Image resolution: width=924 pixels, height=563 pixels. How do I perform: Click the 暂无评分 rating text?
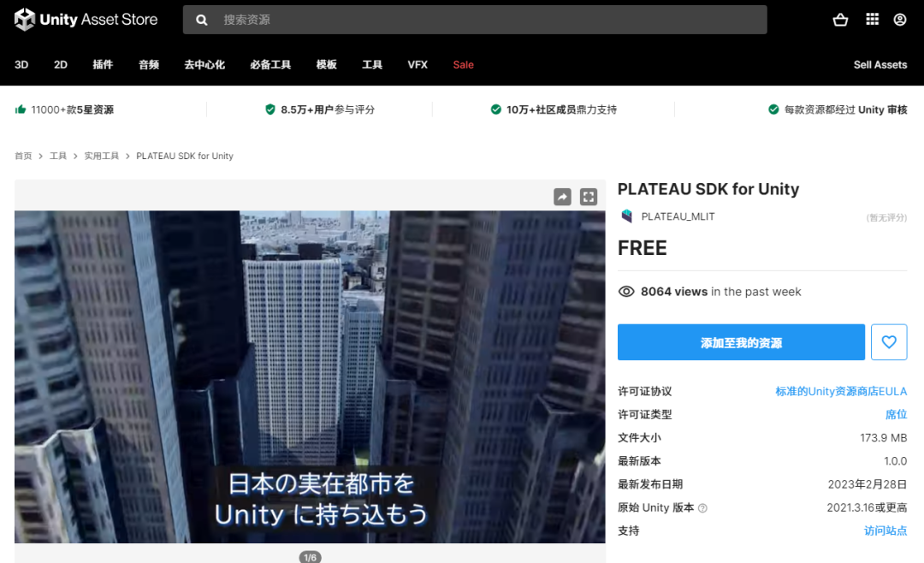point(886,217)
